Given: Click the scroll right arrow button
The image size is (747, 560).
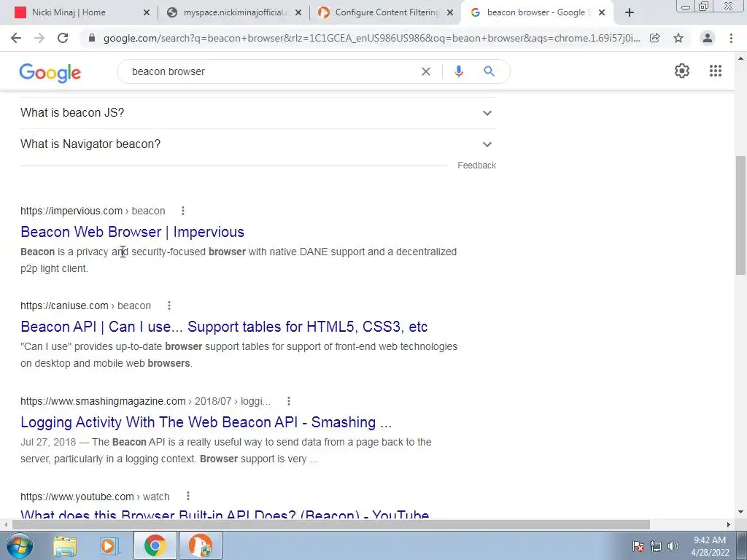Looking at the screenshot, I should (729, 524).
